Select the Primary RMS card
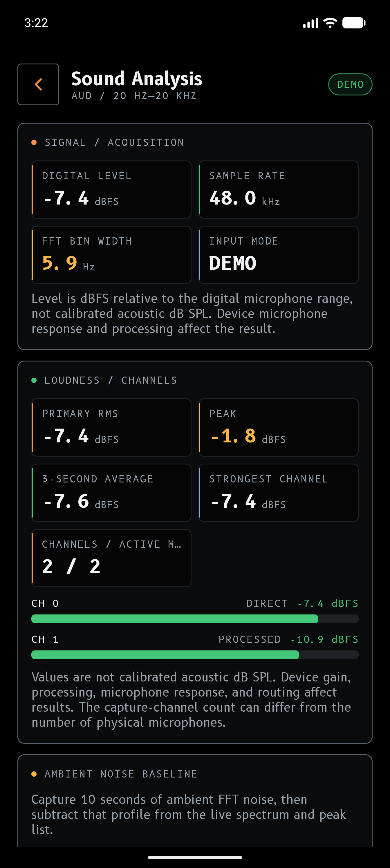Image resolution: width=390 pixels, height=868 pixels. point(111,427)
